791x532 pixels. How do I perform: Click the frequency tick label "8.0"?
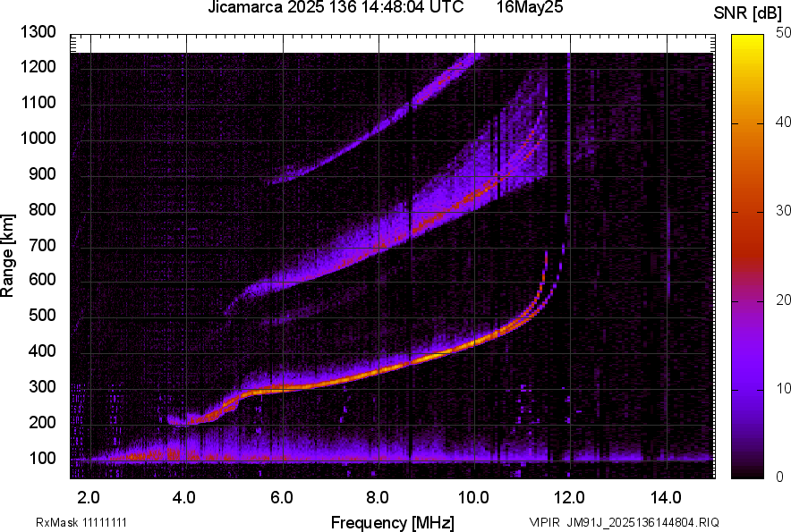pos(378,498)
